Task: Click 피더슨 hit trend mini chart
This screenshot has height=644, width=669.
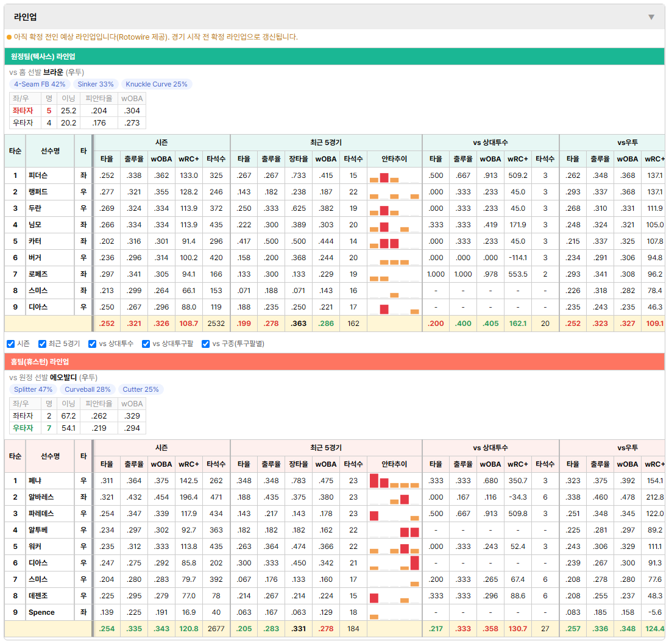Action: pyautogui.click(x=394, y=176)
